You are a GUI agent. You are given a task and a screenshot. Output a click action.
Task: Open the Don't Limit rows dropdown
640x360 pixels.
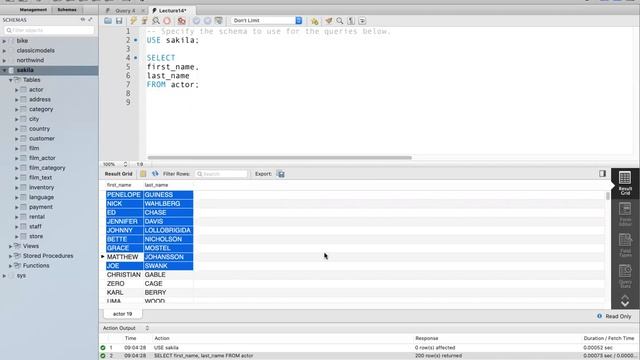pos(267,20)
